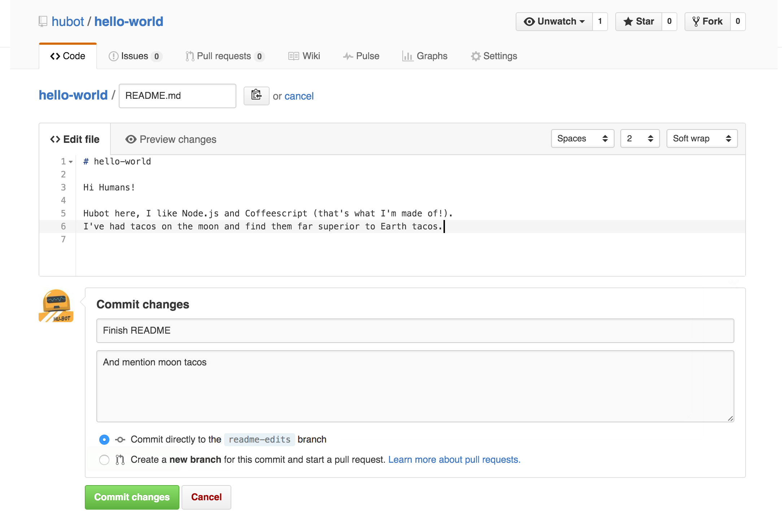Select 'Create a new branch' radio button
The width and height of the screenshot is (782, 532).
click(x=104, y=459)
